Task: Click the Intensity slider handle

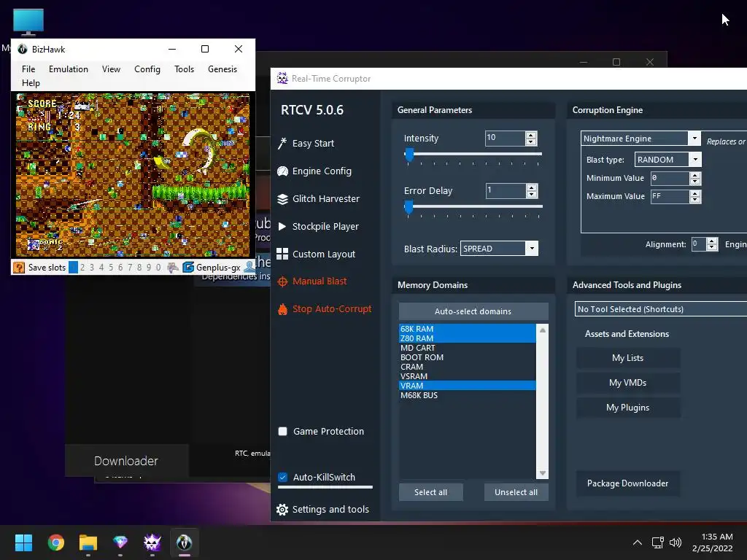Action: coord(409,155)
